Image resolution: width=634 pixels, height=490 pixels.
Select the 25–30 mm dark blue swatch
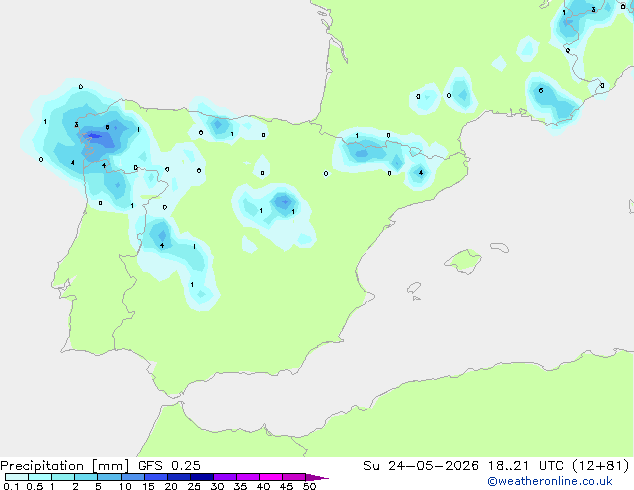click(201, 477)
